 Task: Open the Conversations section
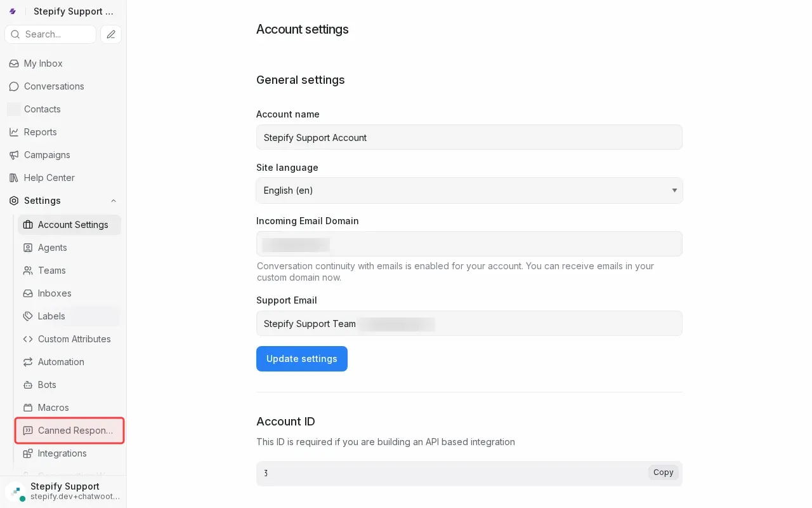click(x=14, y=86)
